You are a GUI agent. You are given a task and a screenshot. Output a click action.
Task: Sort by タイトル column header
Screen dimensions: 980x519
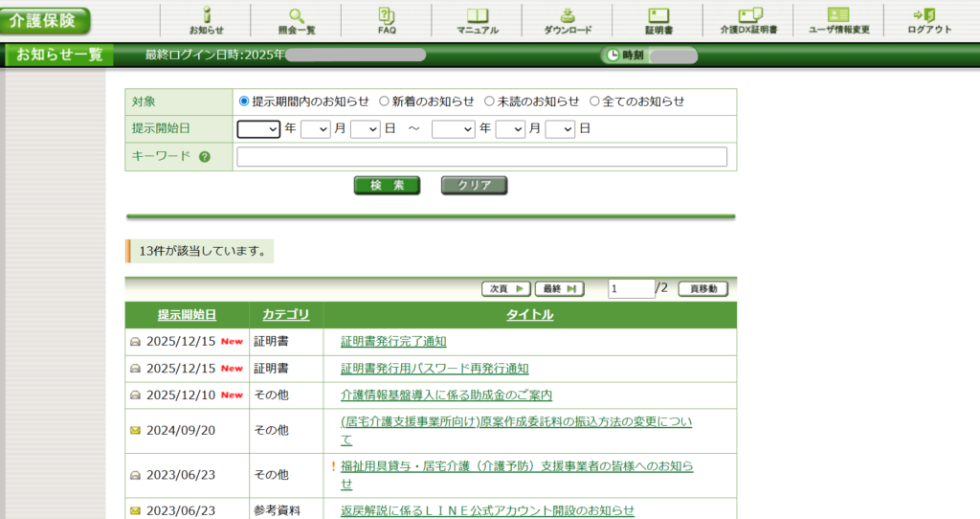pyautogui.click(x=529, y=314)
